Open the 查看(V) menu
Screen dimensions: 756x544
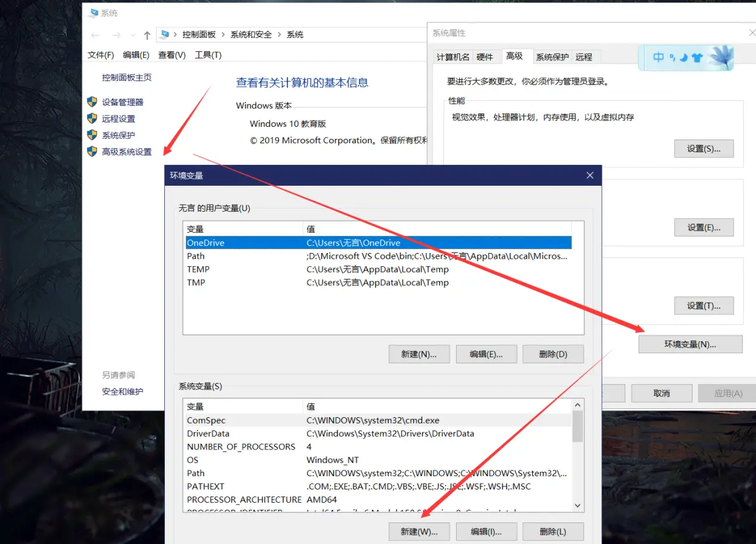pos(172,55)
